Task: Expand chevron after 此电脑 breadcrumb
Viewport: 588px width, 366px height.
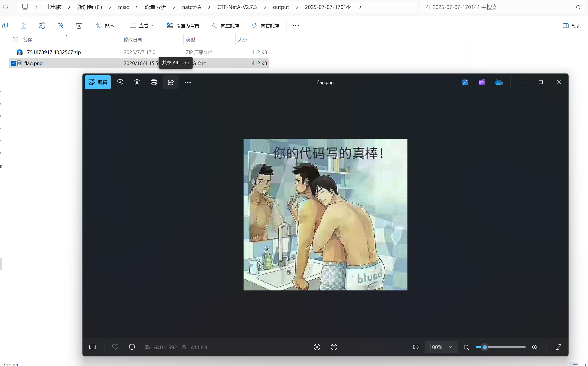Action: point(69,7)
